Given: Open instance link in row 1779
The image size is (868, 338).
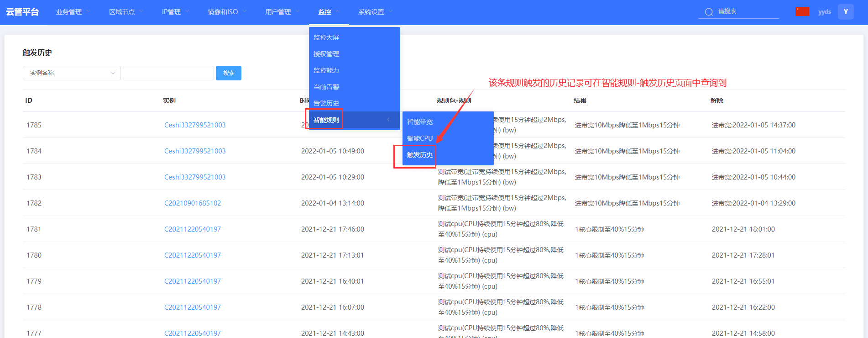Looking at the screenshot, I should tap(193, 281).
